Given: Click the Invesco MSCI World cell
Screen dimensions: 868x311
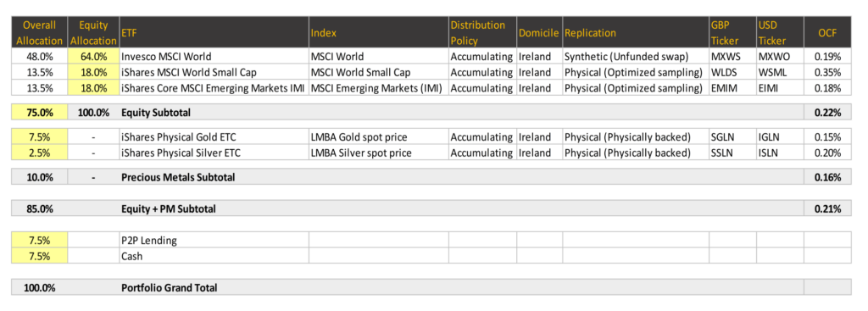Looking at the screenshot, I should (214, 56).
